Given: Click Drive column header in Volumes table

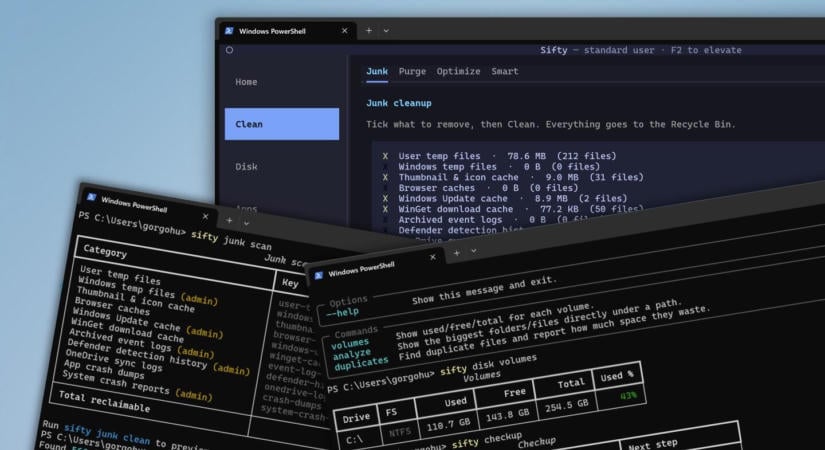Looking at the screenshot, I should [356, 418].
